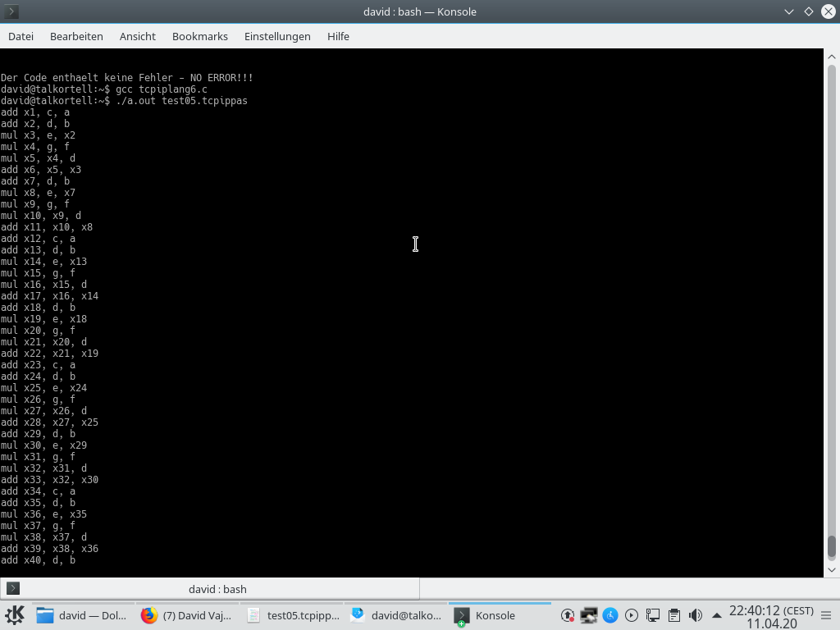This screenshot has height=630, width=840.
Task: Click the display configuration tray icon
Action: click(x=589, y=615)
